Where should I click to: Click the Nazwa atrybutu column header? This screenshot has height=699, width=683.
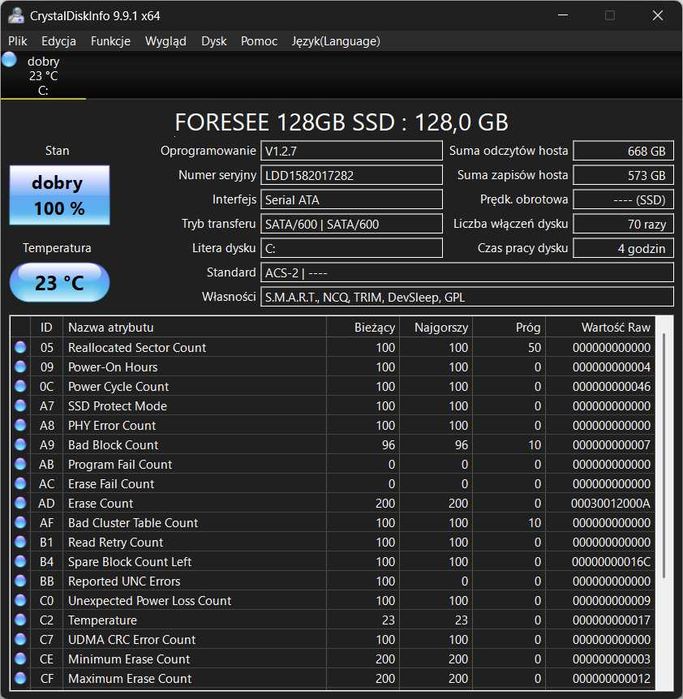tap(195, 328)
